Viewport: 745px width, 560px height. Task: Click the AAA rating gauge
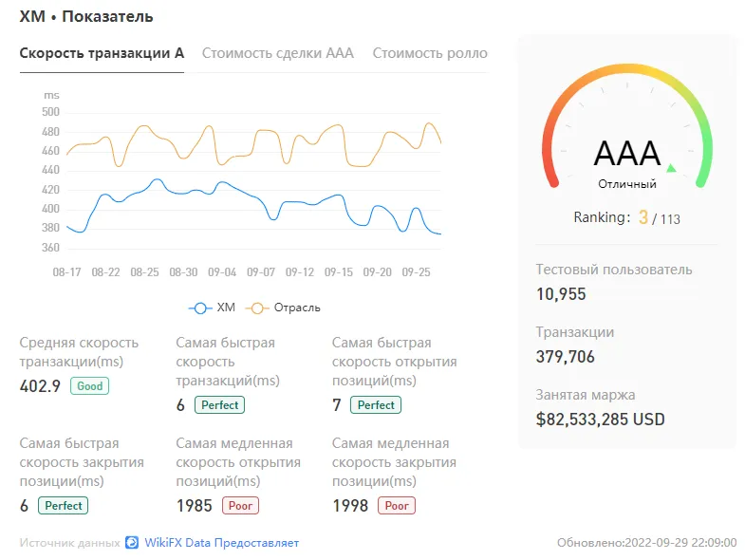pos(627,126)
